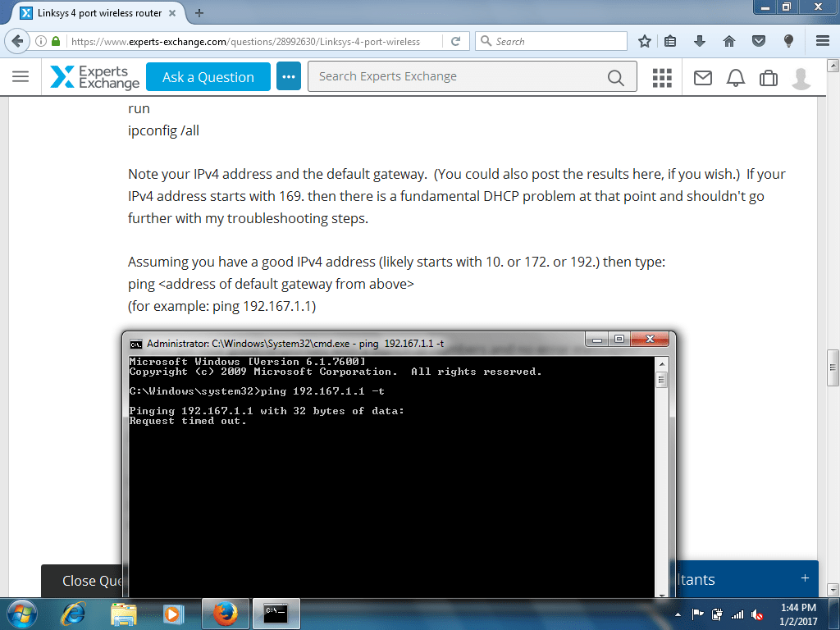
Task: Click Close Question button at bottom
Action: [x=81, y=581]
